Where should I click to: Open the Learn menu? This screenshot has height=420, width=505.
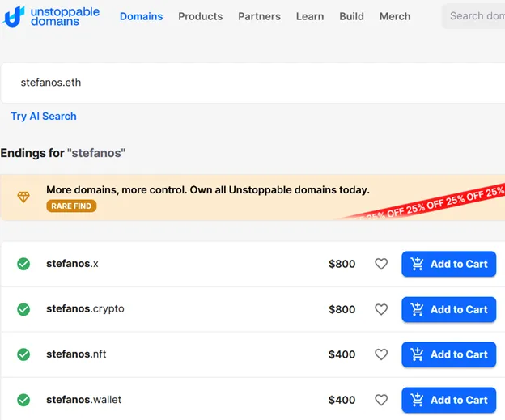point(310,16)
